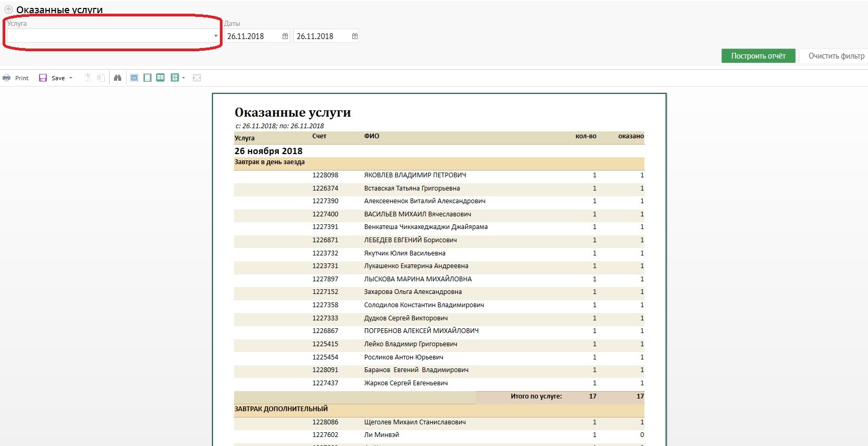The height and width of the screenshot is (446, 868).
Task: Click the greyed-out parameters clipboard icon
Action: 88,78
